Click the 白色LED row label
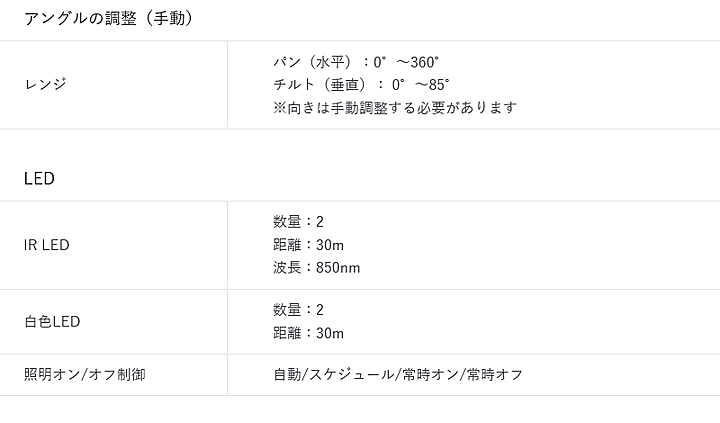720x423 pixels. pos(52,322)
